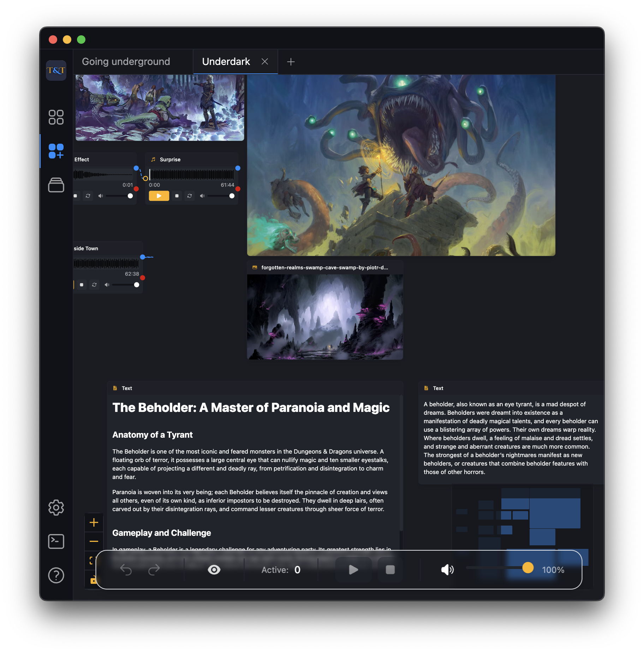Switch to the Going underground tab
The image size is (644, 653).
126,62
